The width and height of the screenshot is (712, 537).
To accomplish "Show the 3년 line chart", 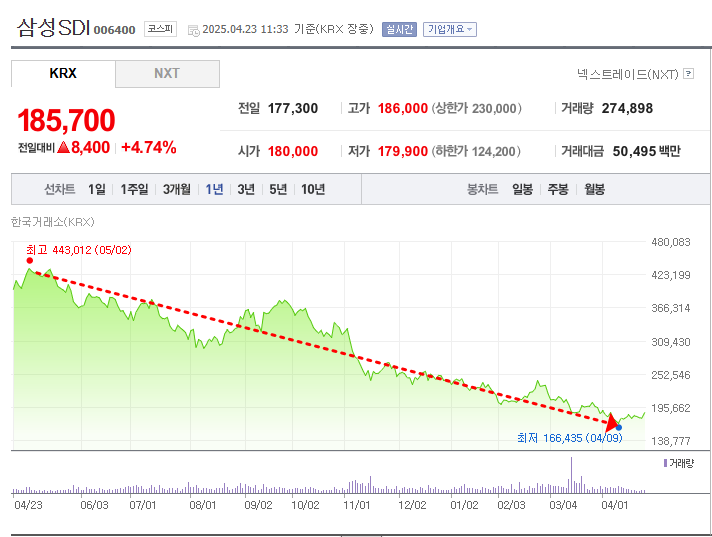I will coord(246,189).
